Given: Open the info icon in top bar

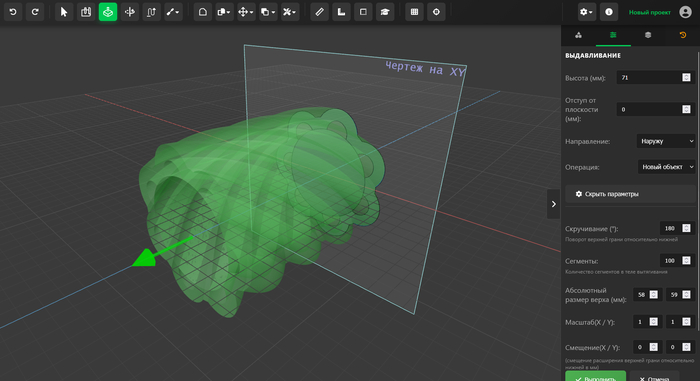Looking at the screenshot, I should pyautogui.click(x=609, y=12).
